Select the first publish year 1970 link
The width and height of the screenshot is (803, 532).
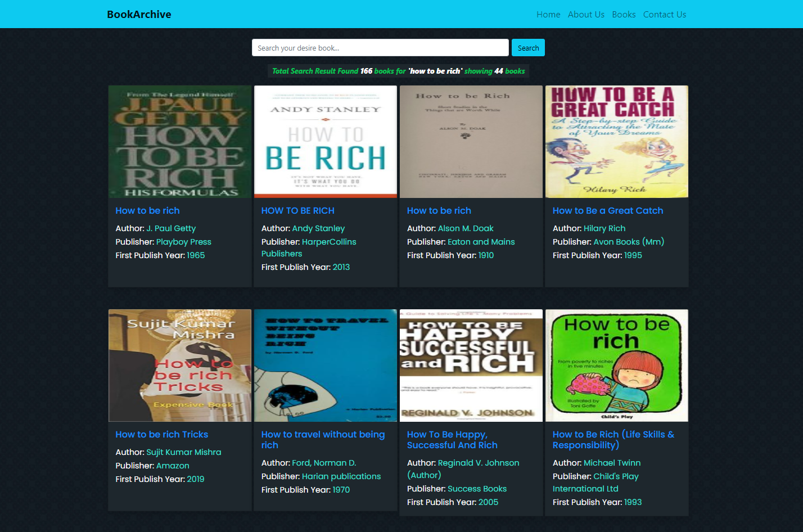click(342, 490)
